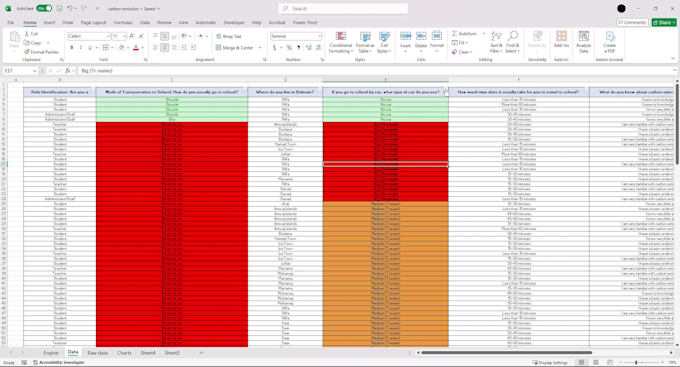
Task: Toggle Bold formatting
Action: point(72,47)
